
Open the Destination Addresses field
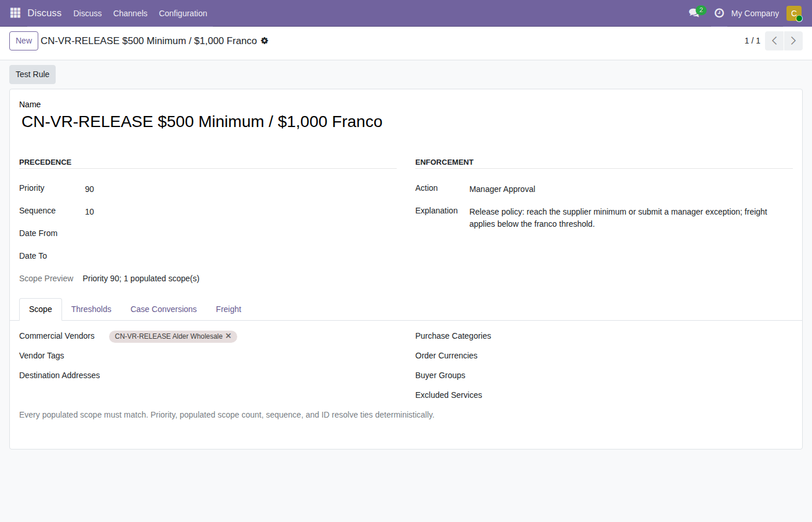point(252,376)
